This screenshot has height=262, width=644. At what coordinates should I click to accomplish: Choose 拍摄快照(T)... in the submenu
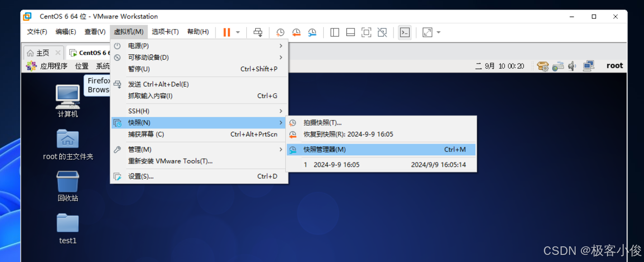[x=381, y=123]
